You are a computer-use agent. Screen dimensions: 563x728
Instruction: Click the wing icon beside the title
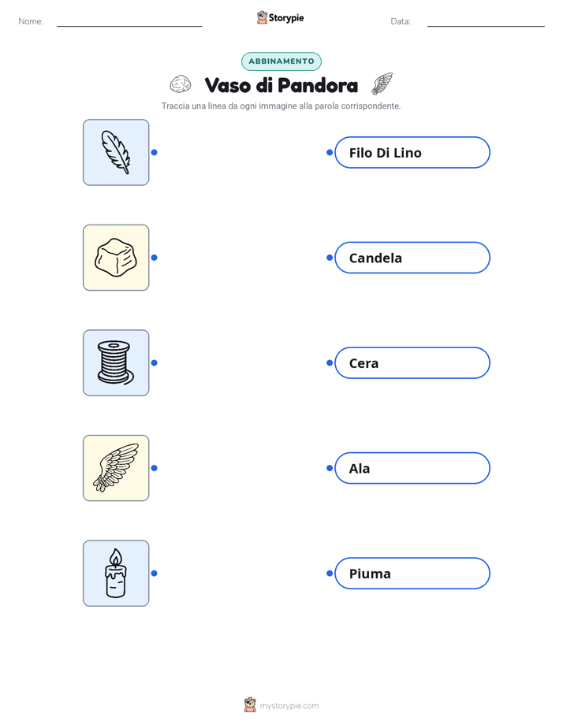[x=382, y=84]
